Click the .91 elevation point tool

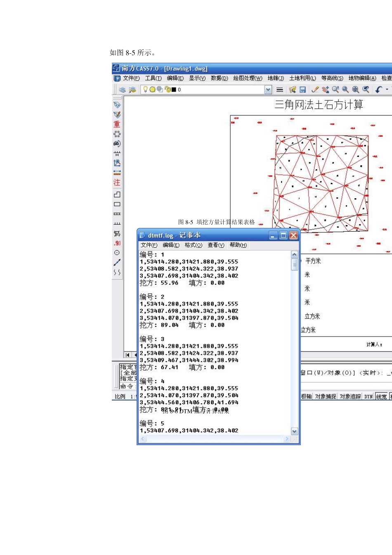pyautogui.click(x=117, y=243)
